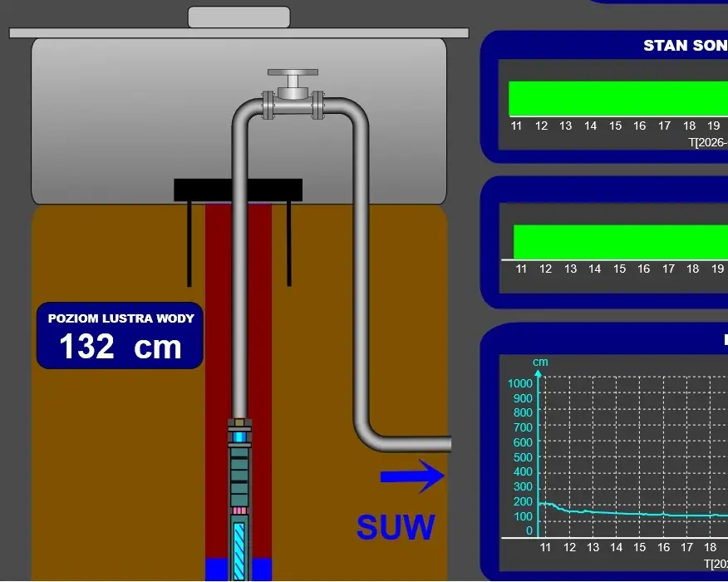Viewport: 728px width, 582px height.
Task: Select the 400 value on the trend y-axis
Action: point(523,471)
